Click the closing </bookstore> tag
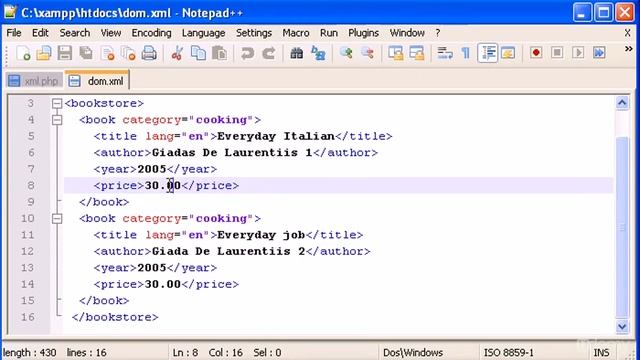640x360 pixels. (x=115, y=317)
